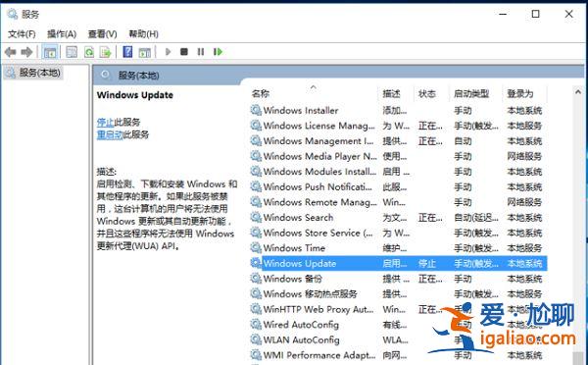Click the service list scrollbar up arrow
This screenshot has width=588, height=365.
[x=578, y=91]
